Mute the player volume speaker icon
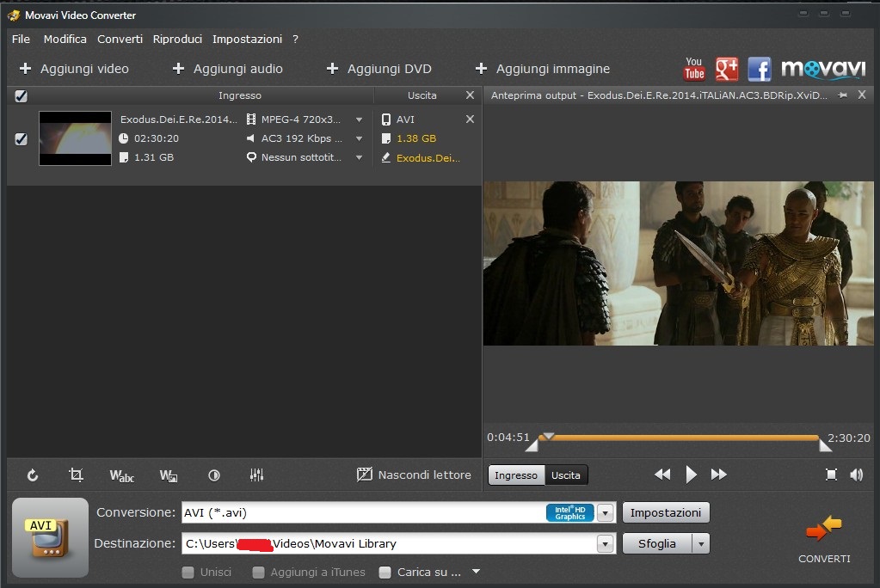880x588 pixels. click(x=857, y=475)
